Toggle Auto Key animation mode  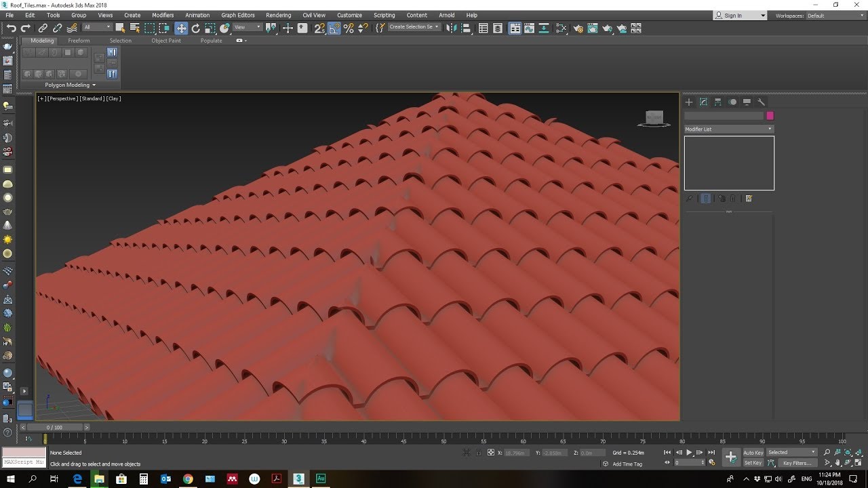coord(753,453)
